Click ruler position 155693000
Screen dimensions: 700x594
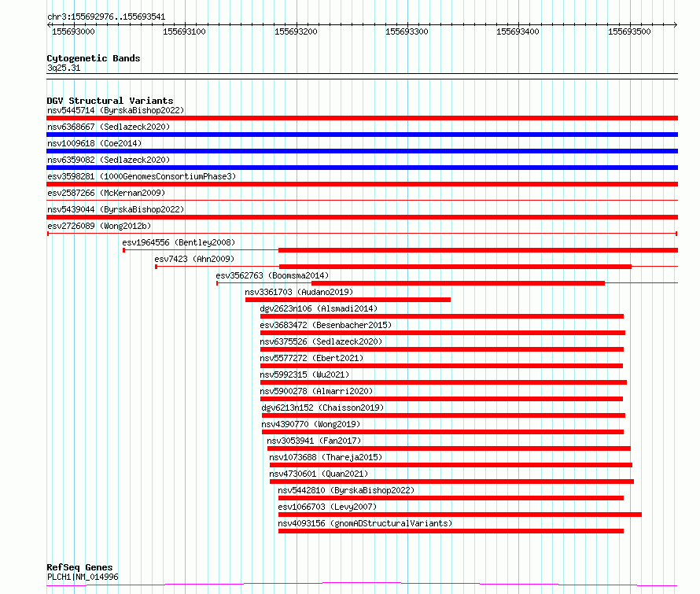74,31
